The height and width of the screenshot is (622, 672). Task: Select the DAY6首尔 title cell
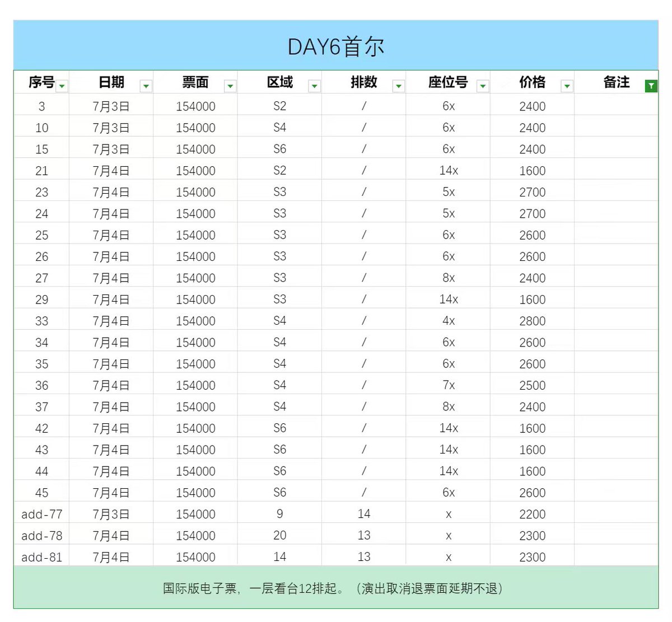(x=336, y=46)
